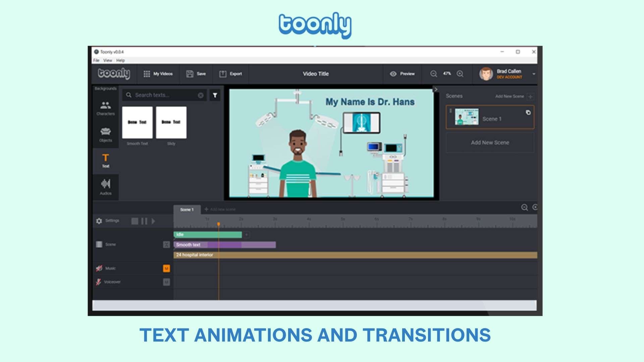644x362 pixels.
Task: Open Brad Callen account avatar
Action: click(486, 74)
